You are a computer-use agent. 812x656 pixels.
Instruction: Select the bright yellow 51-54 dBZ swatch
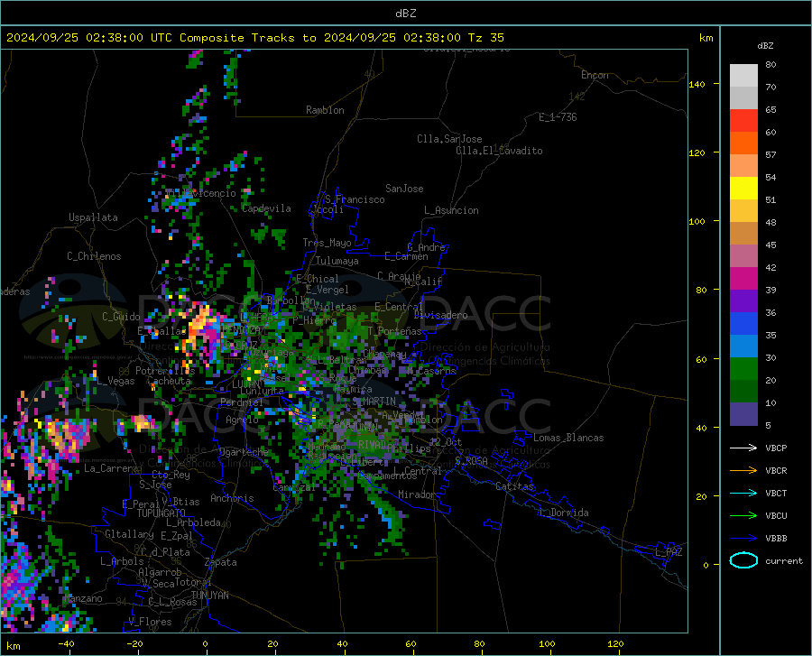coord(743,189)
